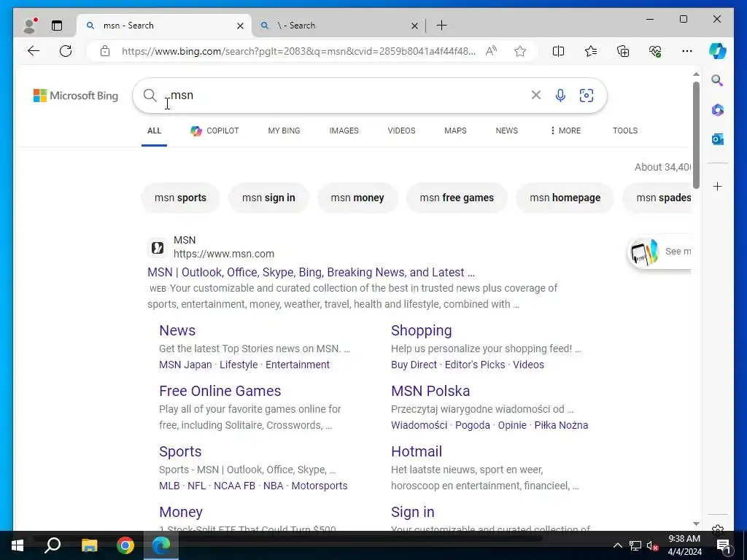The image size is (747, 560).
Task: Toggle muted volume icon in tray
Action: click(653, 545)
